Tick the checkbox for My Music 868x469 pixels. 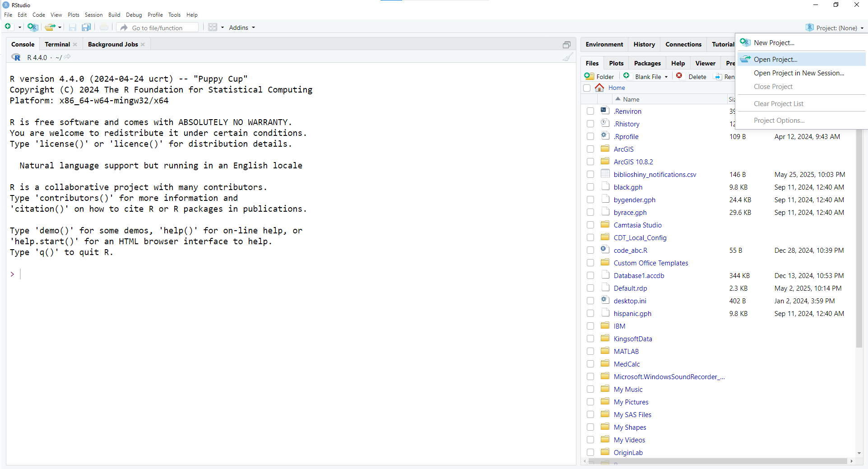(590, 389)
